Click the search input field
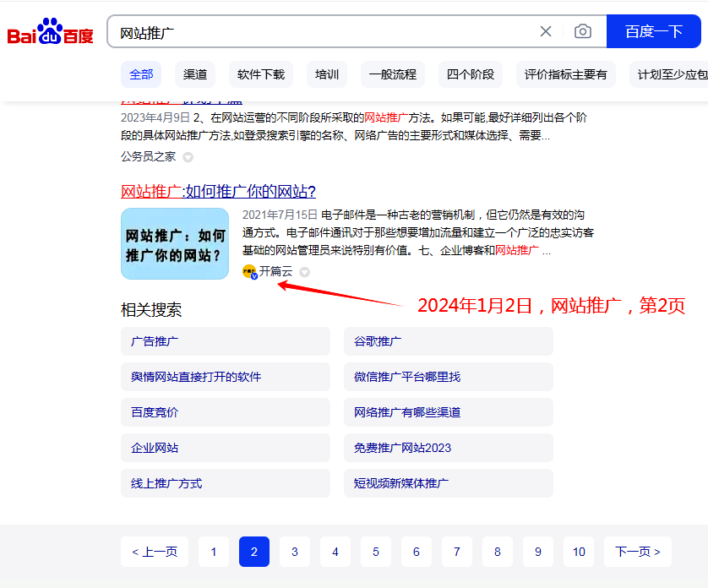Image resolution: width=708 pixels, height=588 pixels. tap(321, 30)
